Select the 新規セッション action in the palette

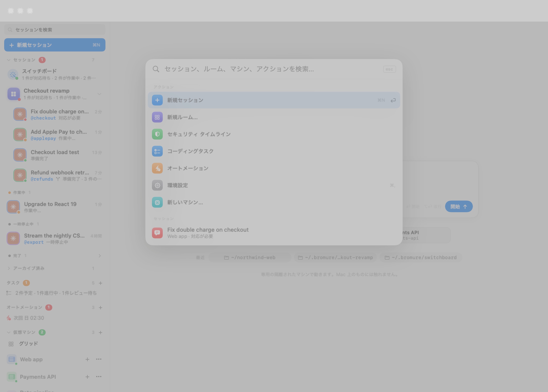click(x=274, y=100)
